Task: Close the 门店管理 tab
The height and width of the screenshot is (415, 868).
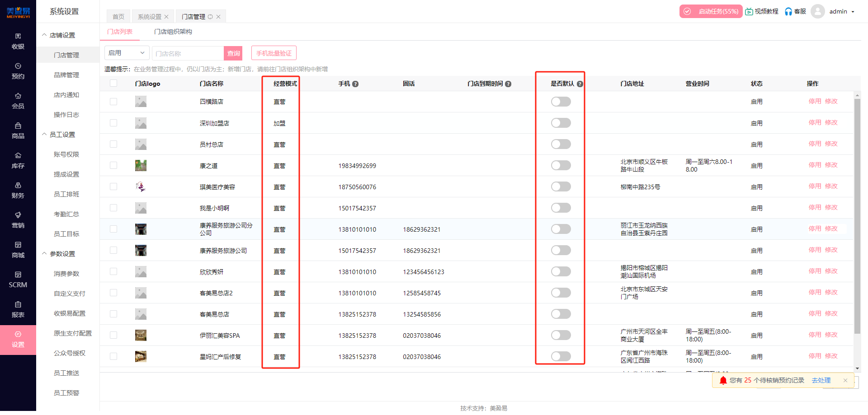Action: (218, 17)
